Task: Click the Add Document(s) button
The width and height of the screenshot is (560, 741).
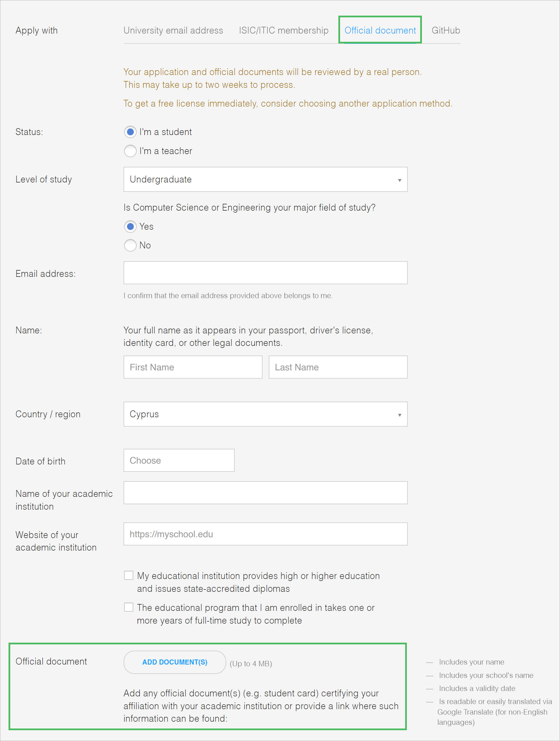Action: pos(174,662)
